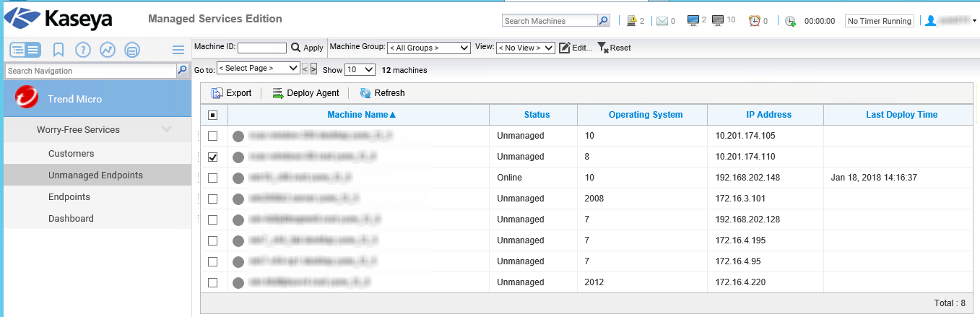Screen dimensions: 980x317
Task: Click the Deploy Agent button
Action: [x=305, y=93]
